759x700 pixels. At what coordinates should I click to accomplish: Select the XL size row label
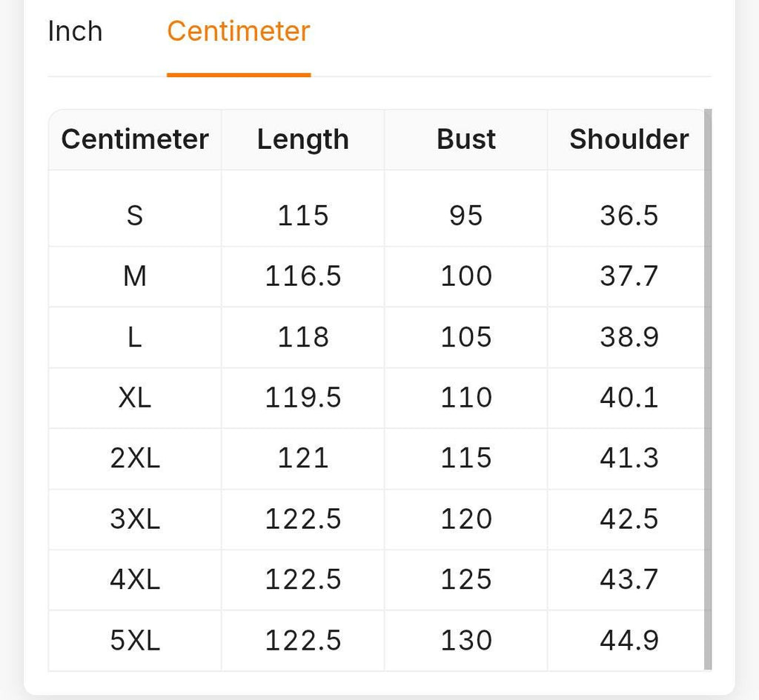coord(135,398)
